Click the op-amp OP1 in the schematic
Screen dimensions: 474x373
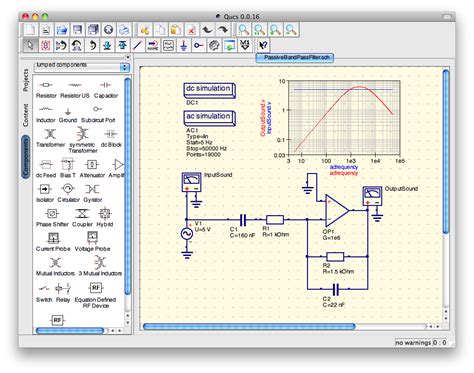click(336, 210)
